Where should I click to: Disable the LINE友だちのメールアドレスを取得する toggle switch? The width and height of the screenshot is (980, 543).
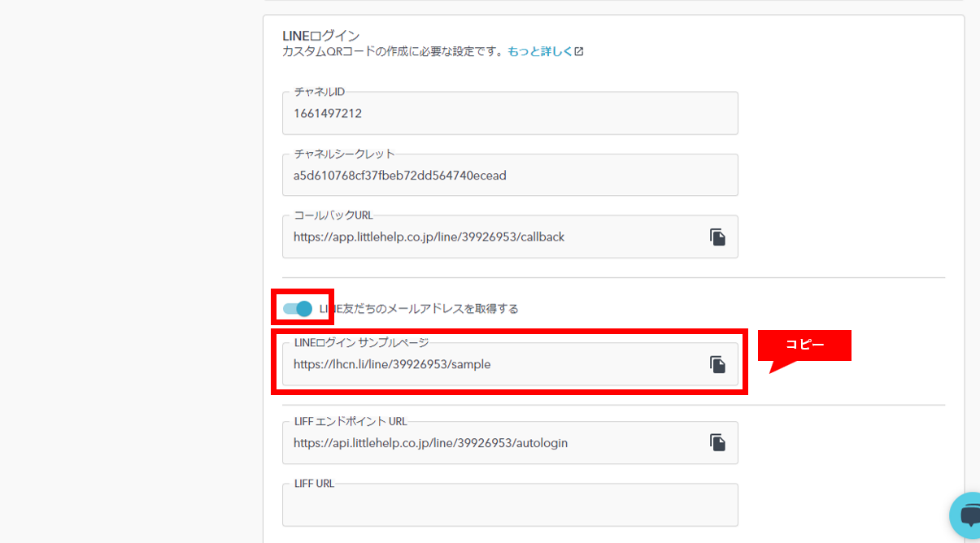pos(298,309)
